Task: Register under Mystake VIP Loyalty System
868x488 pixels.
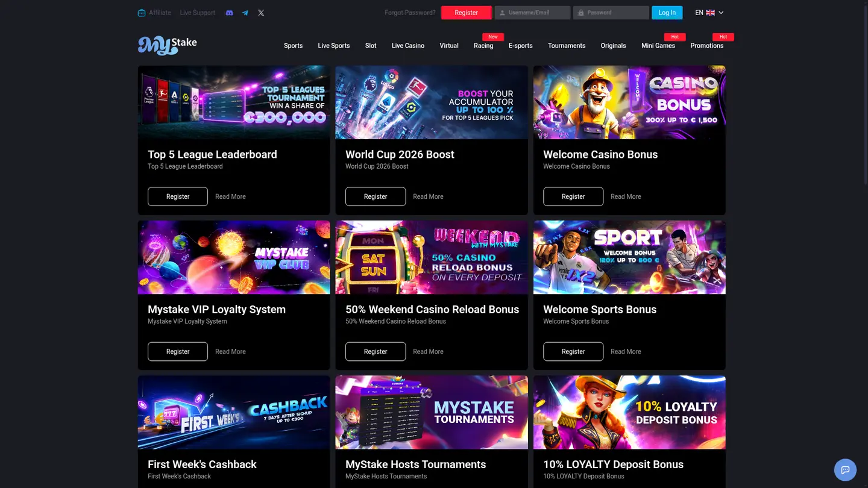Action: (x=178, y=351)
